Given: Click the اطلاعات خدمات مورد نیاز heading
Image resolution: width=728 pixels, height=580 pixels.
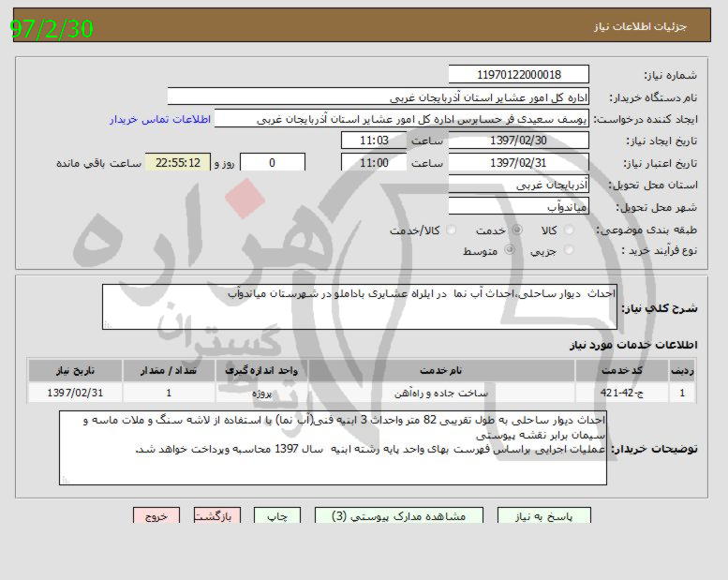Looking at the screenshot, I should pyautogui.click(x=633, y=345).
